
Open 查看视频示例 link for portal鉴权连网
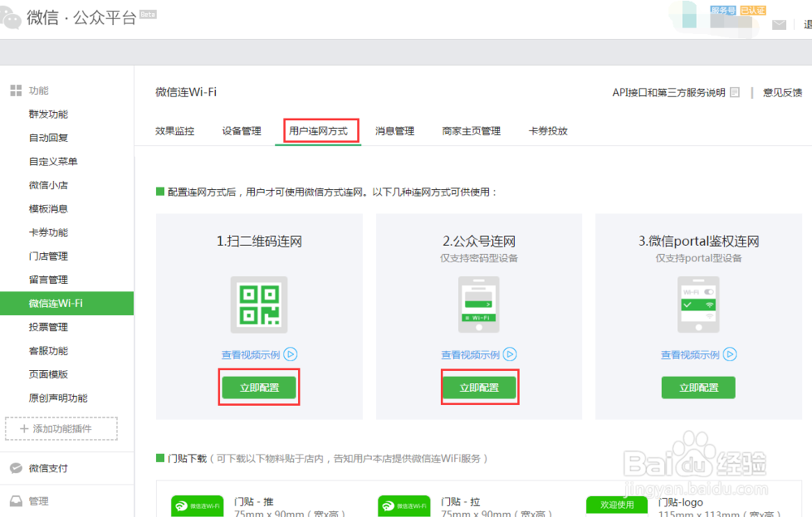point(689,355)
